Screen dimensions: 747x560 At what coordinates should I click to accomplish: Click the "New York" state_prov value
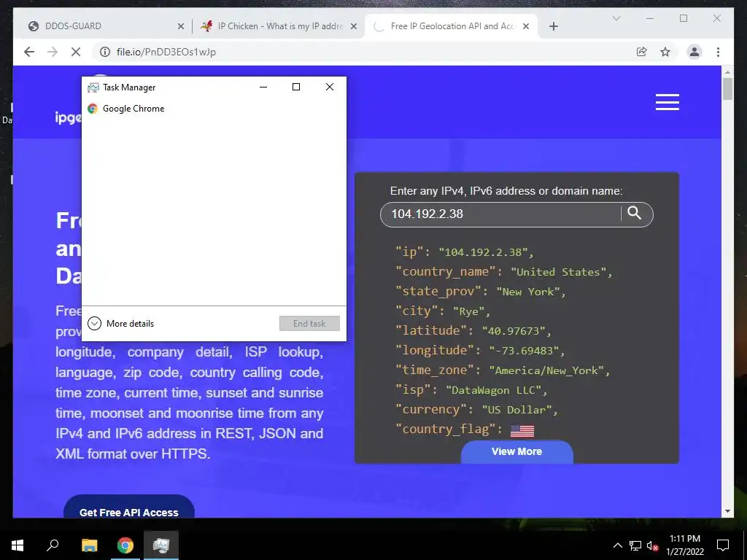point(528,292)
